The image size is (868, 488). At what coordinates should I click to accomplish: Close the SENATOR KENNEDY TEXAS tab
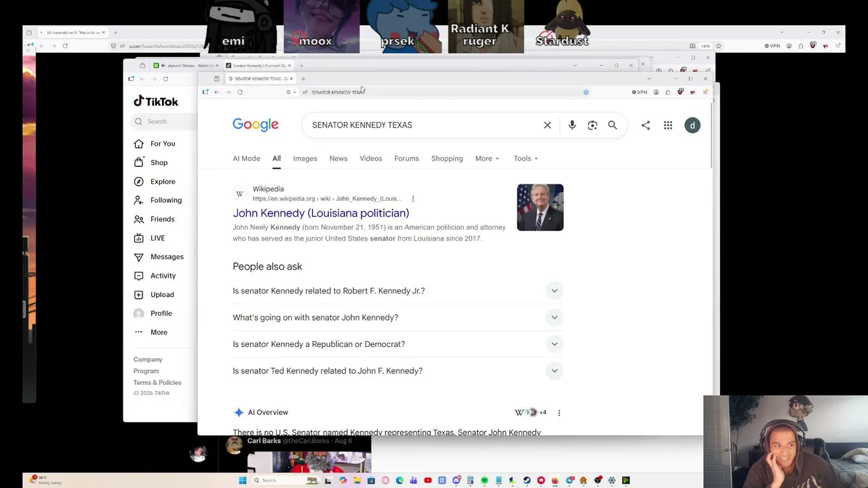click(291, 79)
